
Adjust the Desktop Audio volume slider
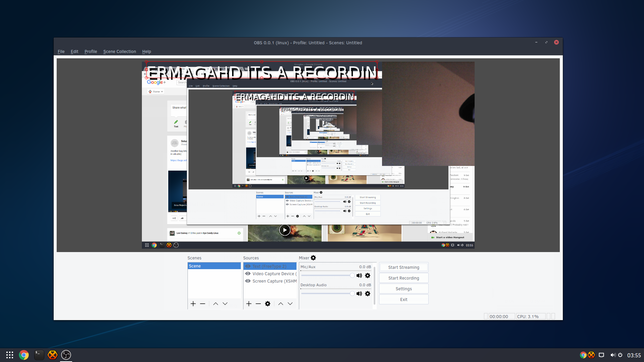tap(328, 294)
